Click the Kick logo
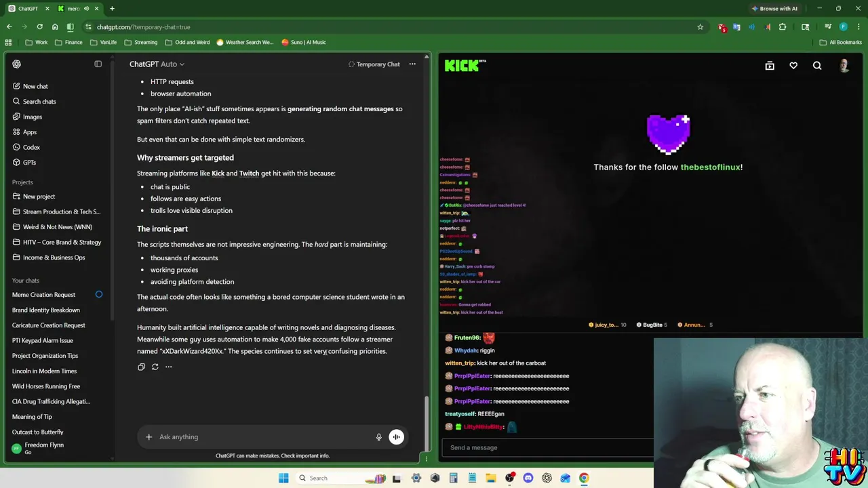Screen dimensions: 868x488 click(465, 66)
